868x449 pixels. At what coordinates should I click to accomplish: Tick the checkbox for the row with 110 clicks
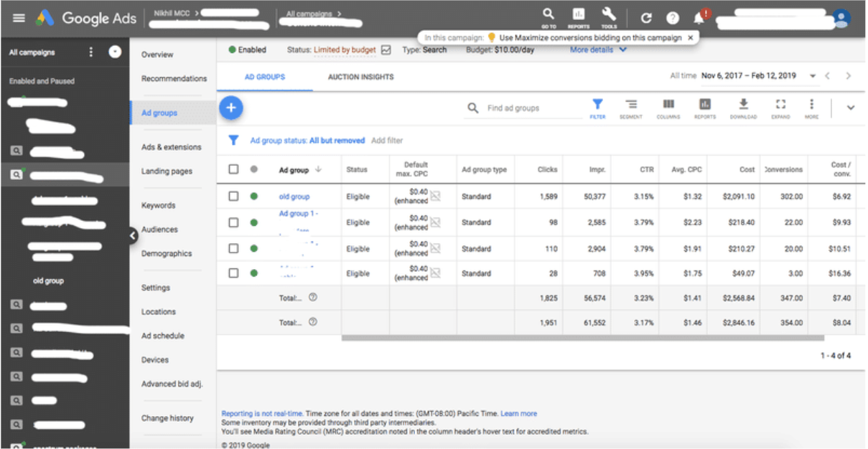[233, 248]
